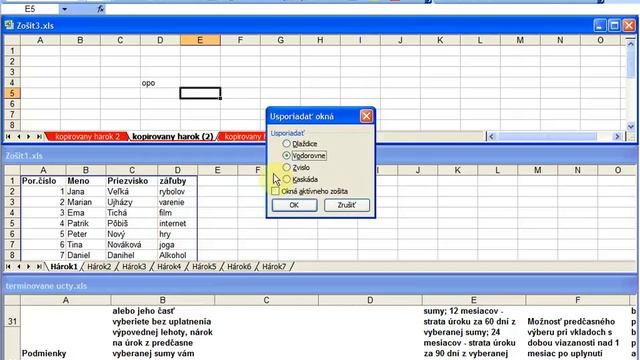
Task: Select column D header in Zošit1
Action: (x=177, y=170)
